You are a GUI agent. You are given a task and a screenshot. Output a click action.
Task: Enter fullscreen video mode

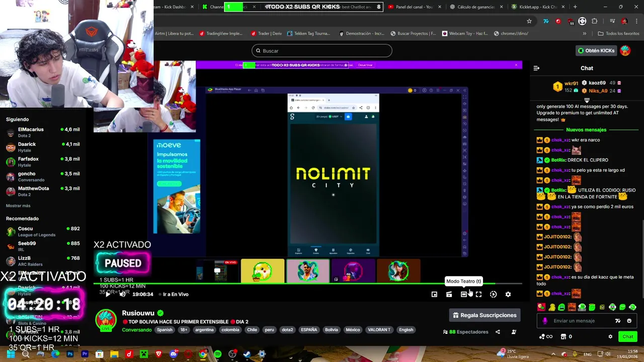[x=478, y=294]
